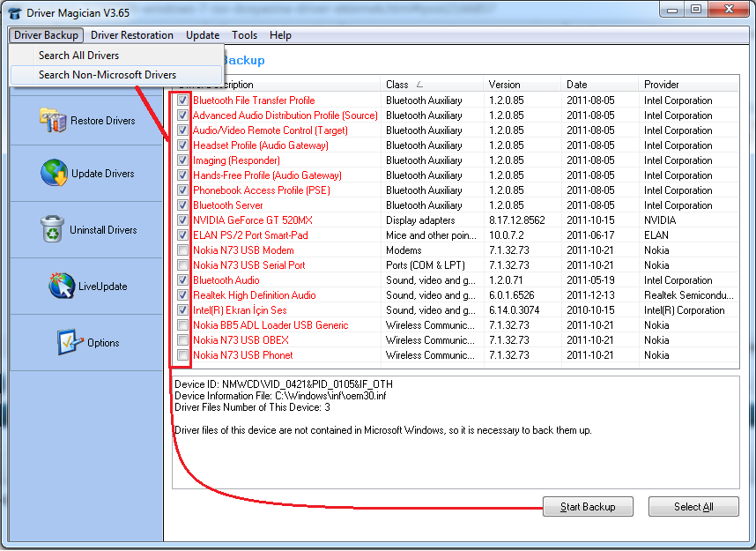Select the Headset Profile (Audio Gateway) row
This screenshot has width=756, height=551.
pyautogui.click(x=456, y=145)
